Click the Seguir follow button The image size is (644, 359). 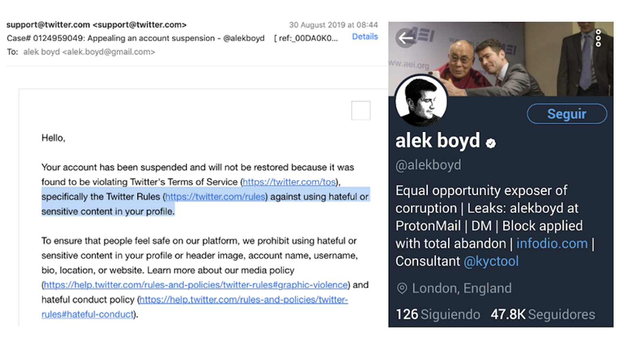[567, 114]
